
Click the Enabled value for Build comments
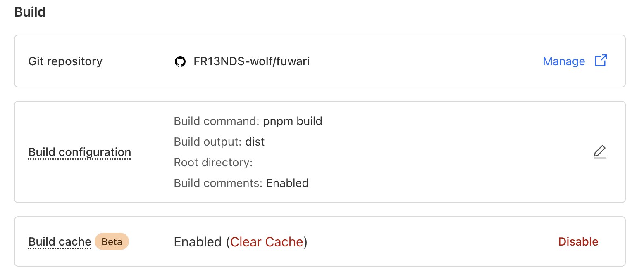pos(287,183)
